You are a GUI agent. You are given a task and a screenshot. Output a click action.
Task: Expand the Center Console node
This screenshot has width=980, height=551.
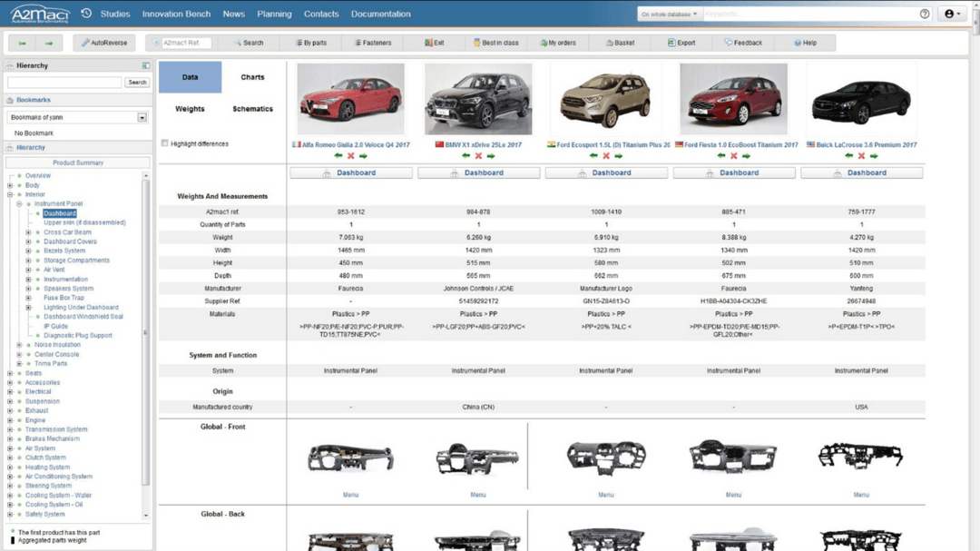tap(19, 355)
